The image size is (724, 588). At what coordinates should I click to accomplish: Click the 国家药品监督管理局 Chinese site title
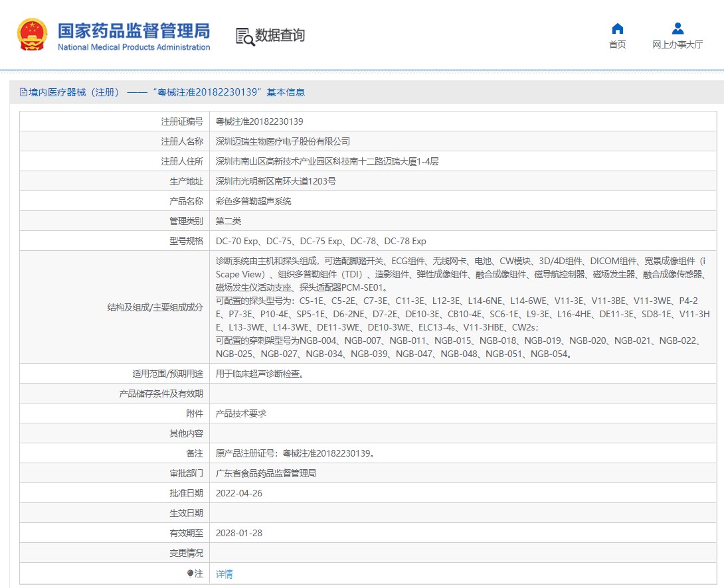click(x=134, y=30)
